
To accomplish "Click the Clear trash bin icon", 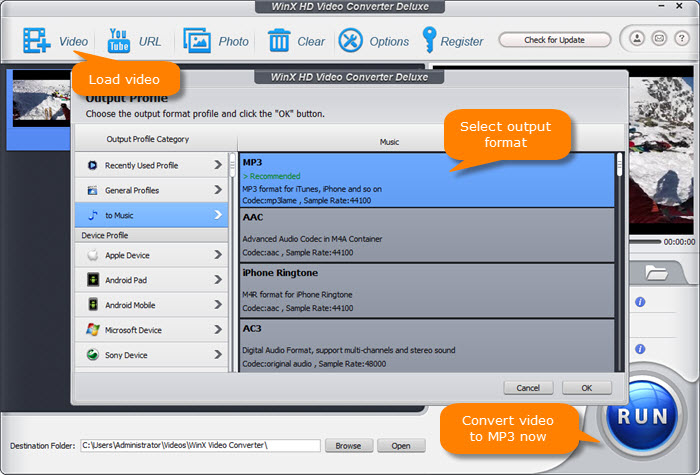I will tap(279, 40).
